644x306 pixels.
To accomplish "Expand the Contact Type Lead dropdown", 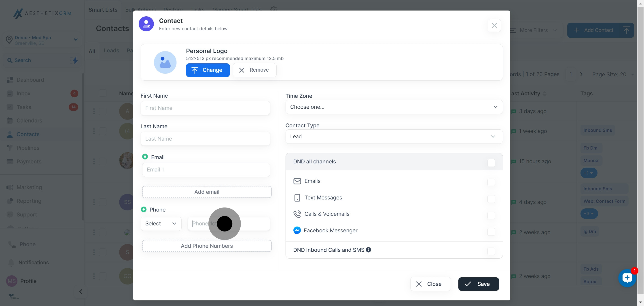I will pyautogui.click(x=394, y=137).
